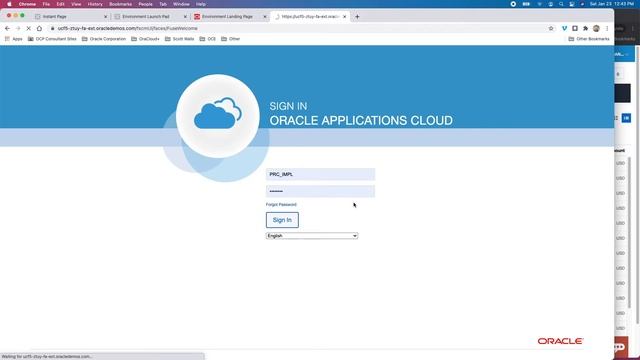
Task: Click the password input field
Action: point(320,191)
